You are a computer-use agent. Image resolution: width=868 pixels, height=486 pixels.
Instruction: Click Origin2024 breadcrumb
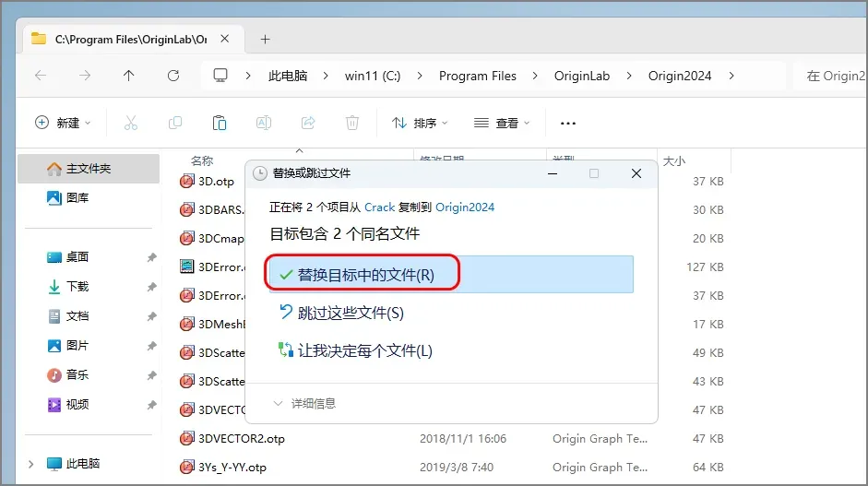(680, 76)
